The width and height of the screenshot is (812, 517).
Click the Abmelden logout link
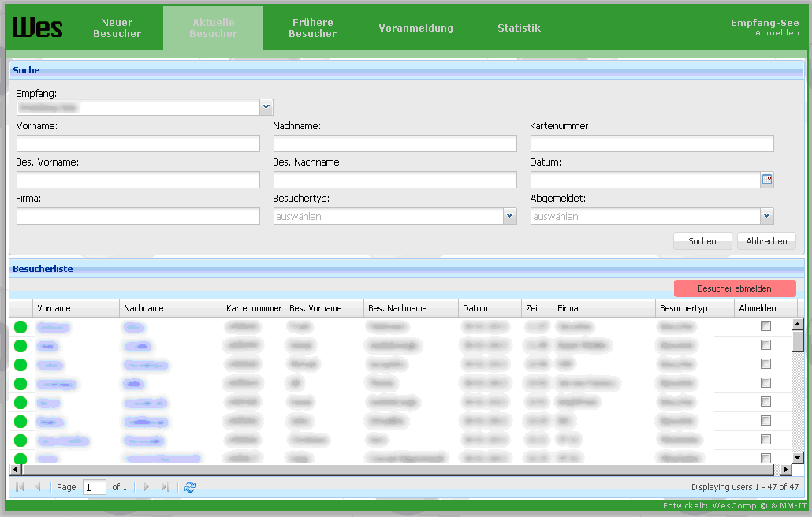777,32
